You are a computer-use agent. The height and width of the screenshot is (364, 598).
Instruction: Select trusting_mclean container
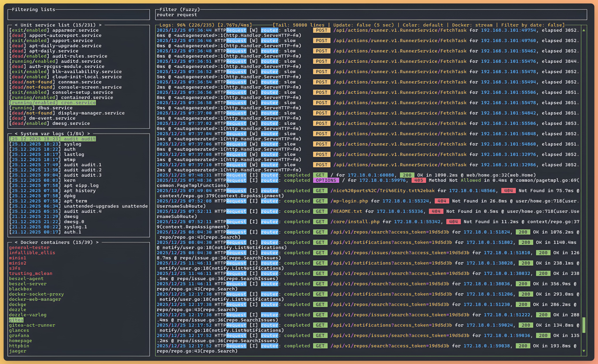(x=31, y=274)
